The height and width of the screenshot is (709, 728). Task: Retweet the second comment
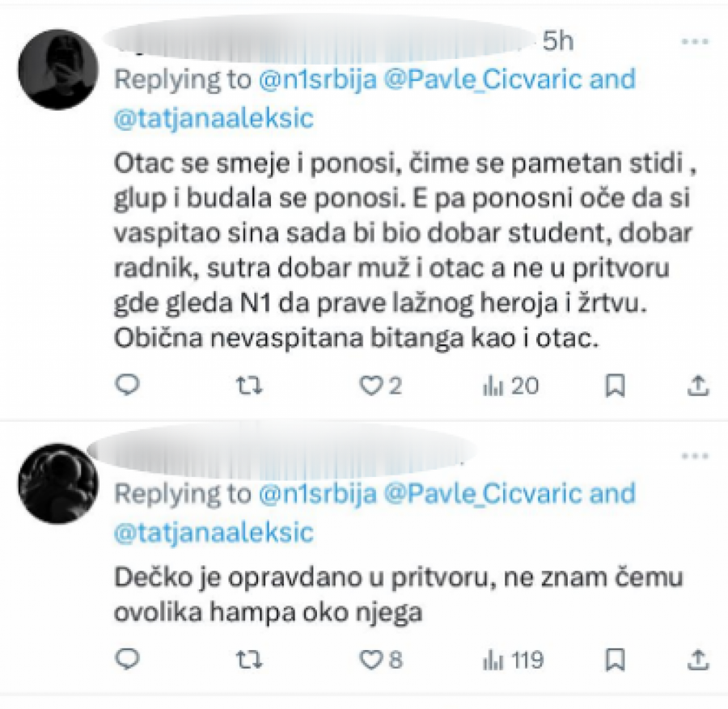pos(249,660)
